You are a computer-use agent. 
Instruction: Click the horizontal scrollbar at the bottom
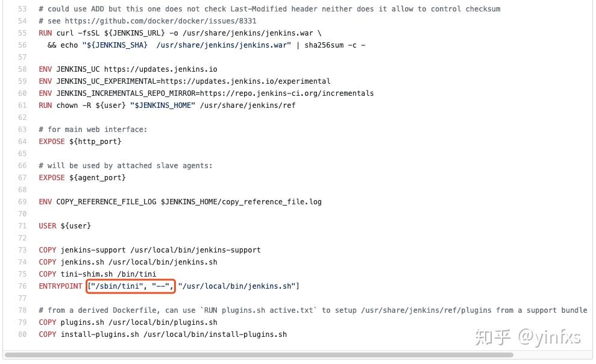[x=259, y=355]
